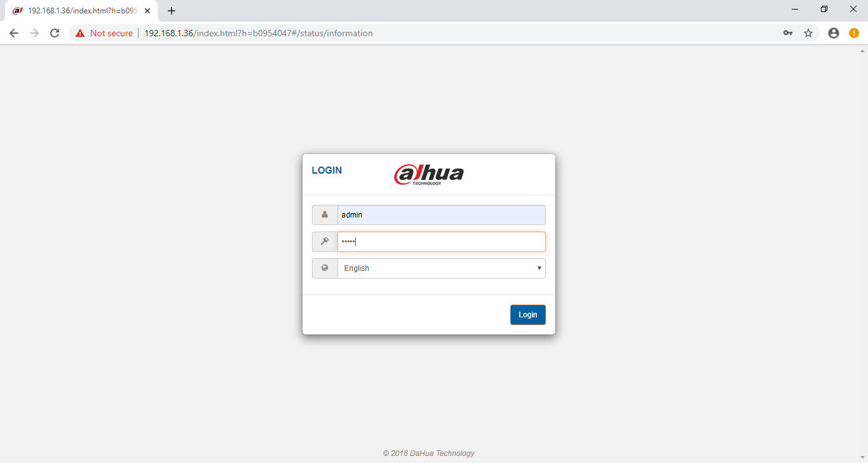Click the Dahua favicon on the tab
This screenshot has width=868, height=463.
pyautogui.click(x=18, y=11)
